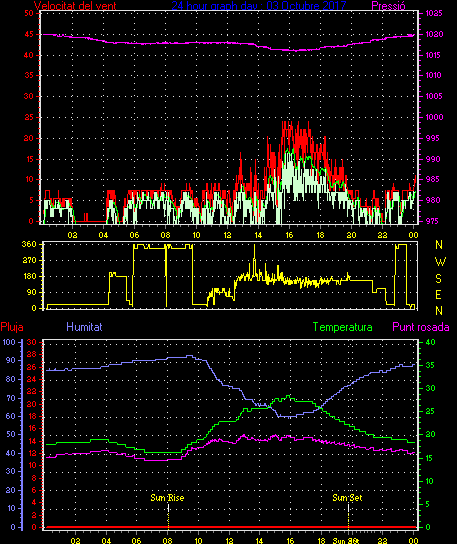This screenshot has height=544, width=457.
Task: Click the yellow 360 wind direction axis value
Action: pos(29,244)
